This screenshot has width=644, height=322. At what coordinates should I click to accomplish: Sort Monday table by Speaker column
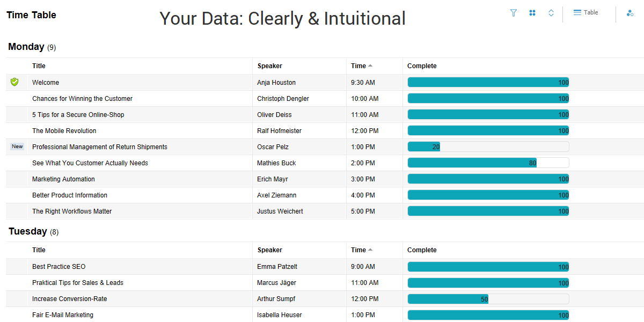click(x=269, y=66)
